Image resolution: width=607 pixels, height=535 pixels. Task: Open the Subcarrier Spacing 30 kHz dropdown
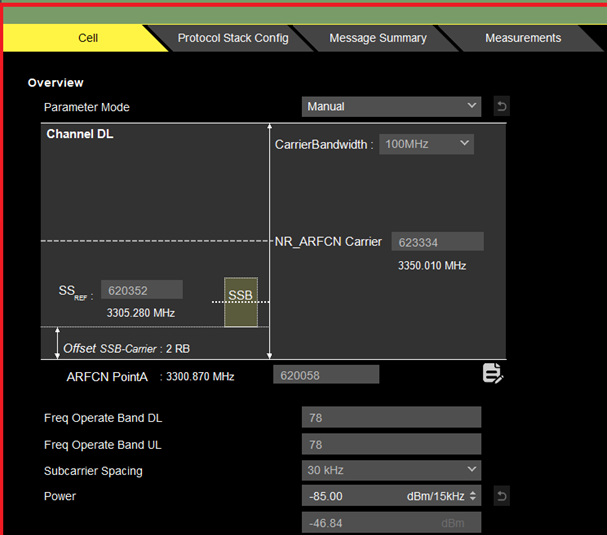click(391, 470)
